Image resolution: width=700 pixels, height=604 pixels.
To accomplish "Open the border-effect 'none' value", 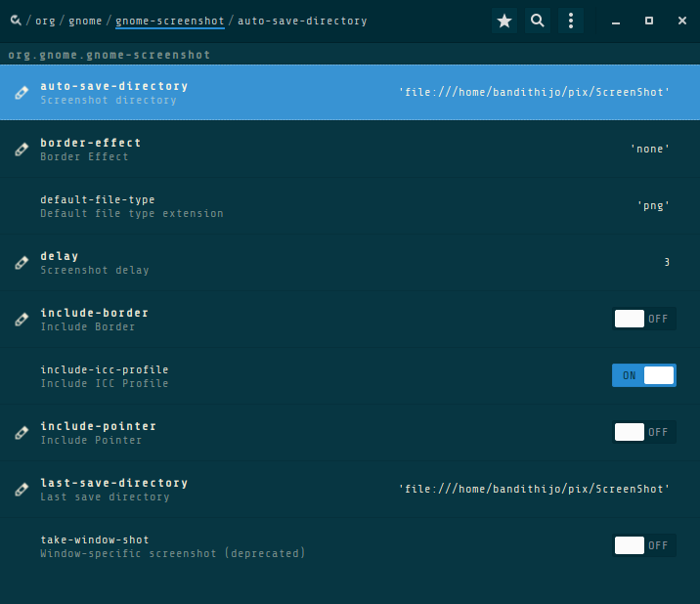I will [650, 150].
